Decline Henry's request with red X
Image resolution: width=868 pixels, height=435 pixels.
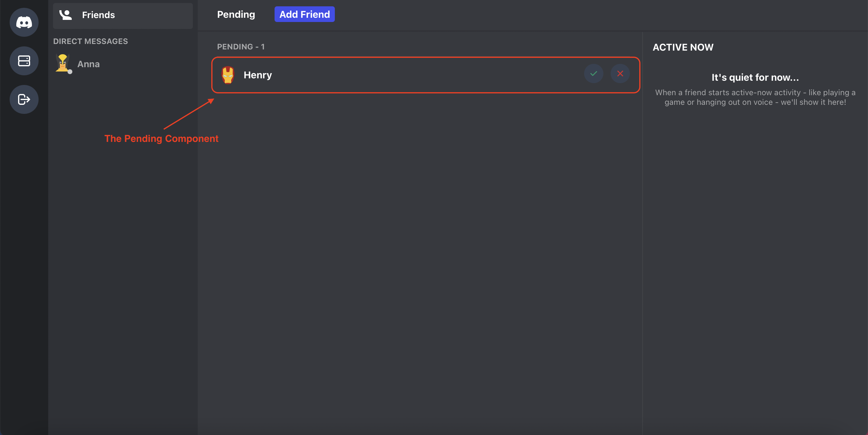tap(620, 74)
